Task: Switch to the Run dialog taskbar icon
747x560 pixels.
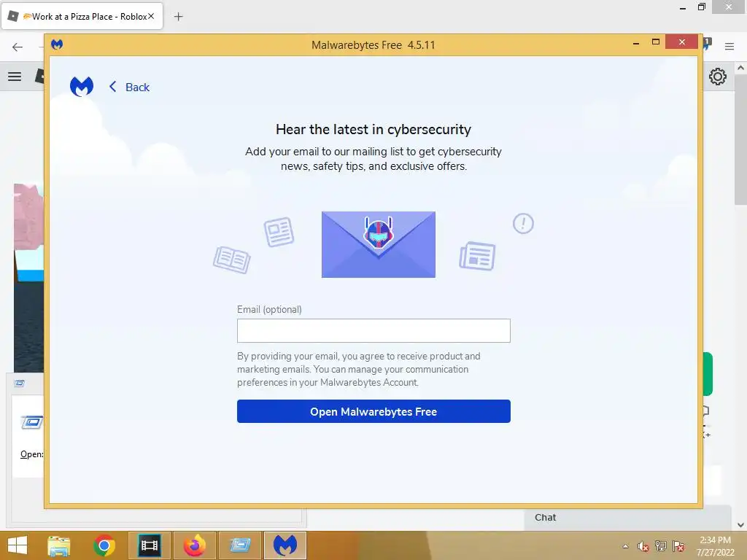Action: (240, 545)
